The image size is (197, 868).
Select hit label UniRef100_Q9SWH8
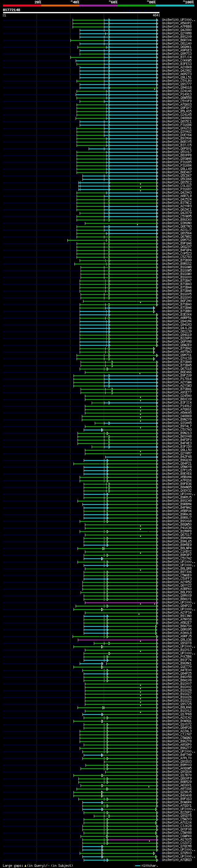tap(177, 159)
